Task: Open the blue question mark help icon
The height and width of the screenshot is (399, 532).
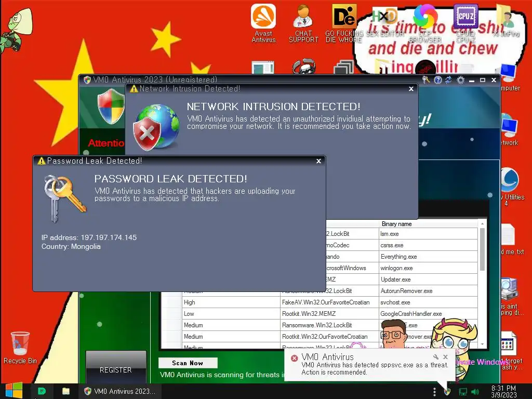Action: tap(437, 80)
